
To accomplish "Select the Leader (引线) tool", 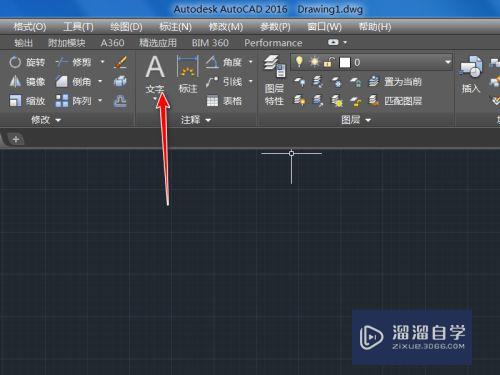I will pos(224,81).
